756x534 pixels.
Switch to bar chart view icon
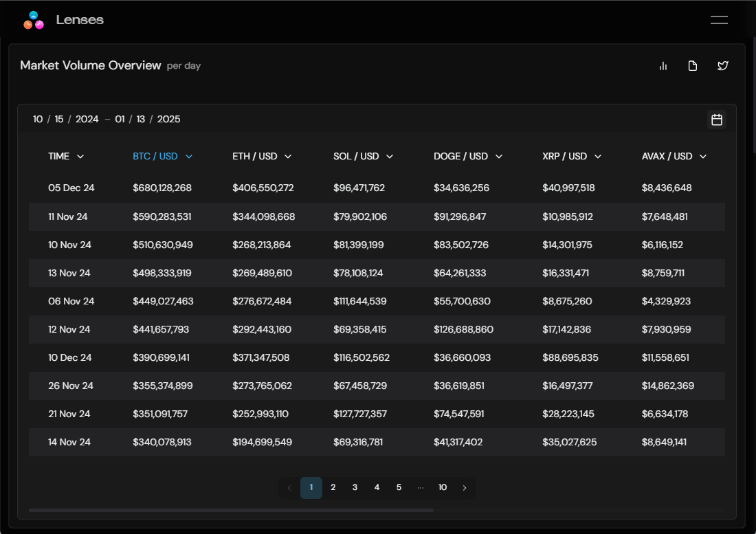(663, 66)
